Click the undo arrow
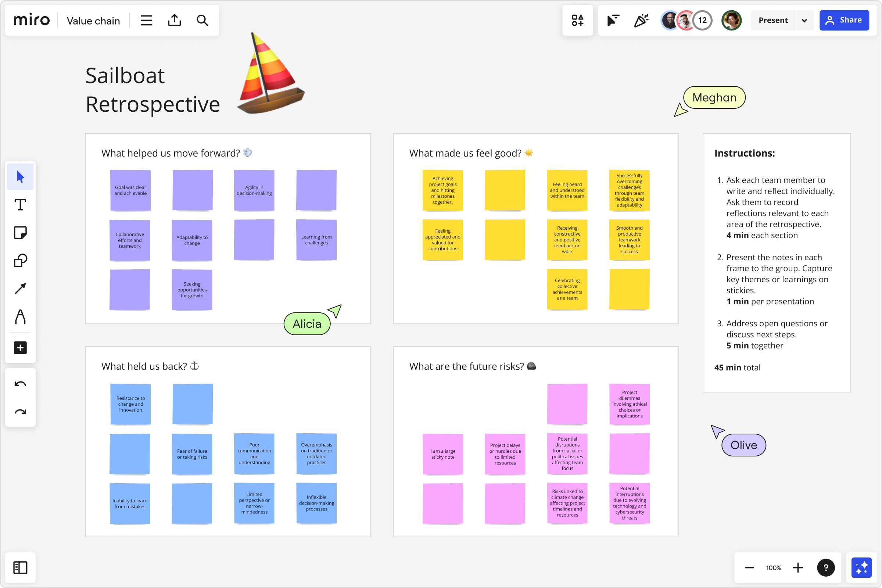 click(20, 384)
